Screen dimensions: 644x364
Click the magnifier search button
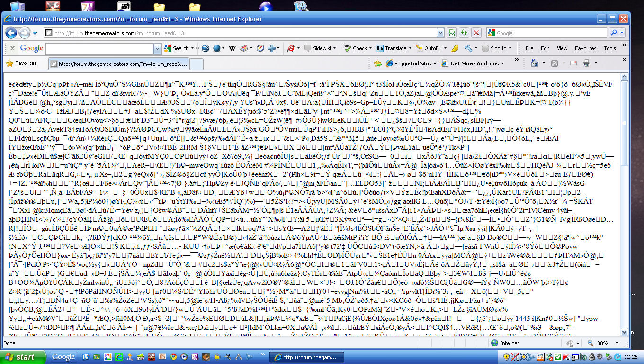[x=614, y=33]
